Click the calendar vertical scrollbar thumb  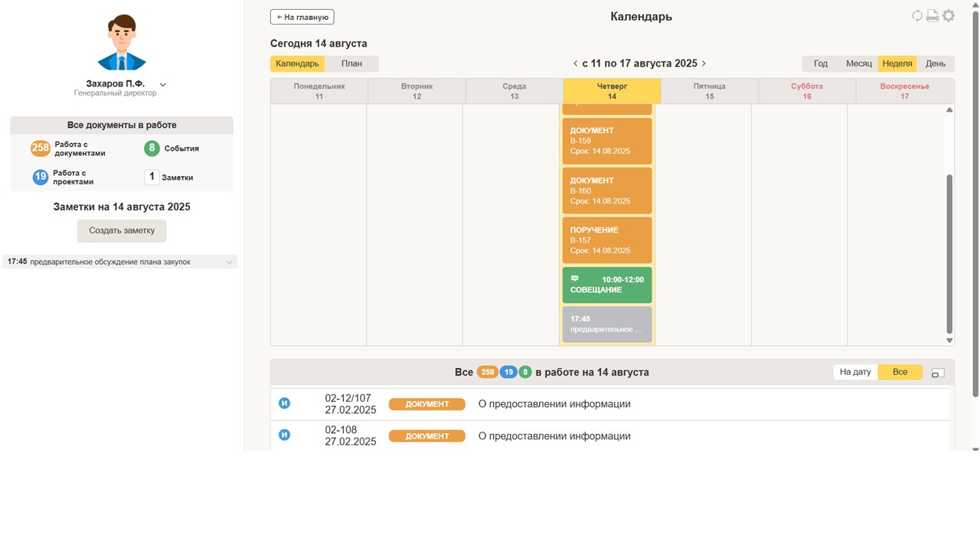949,253
